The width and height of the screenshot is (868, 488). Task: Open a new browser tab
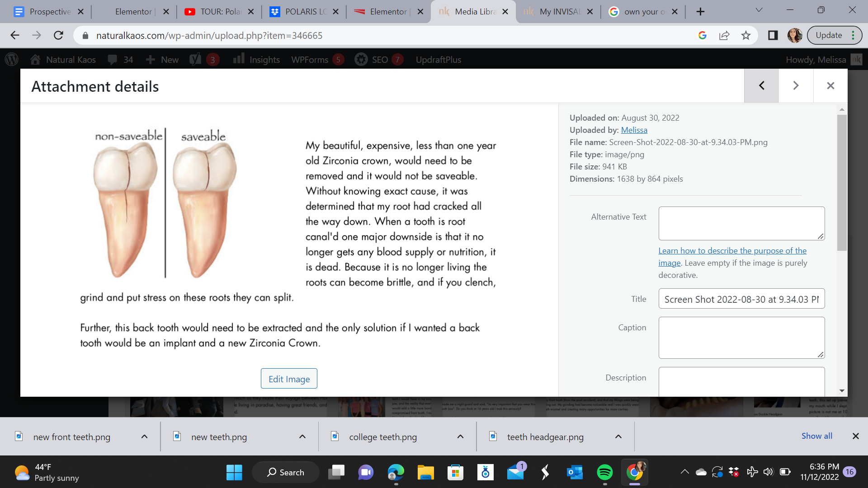[x=700, y=11]
